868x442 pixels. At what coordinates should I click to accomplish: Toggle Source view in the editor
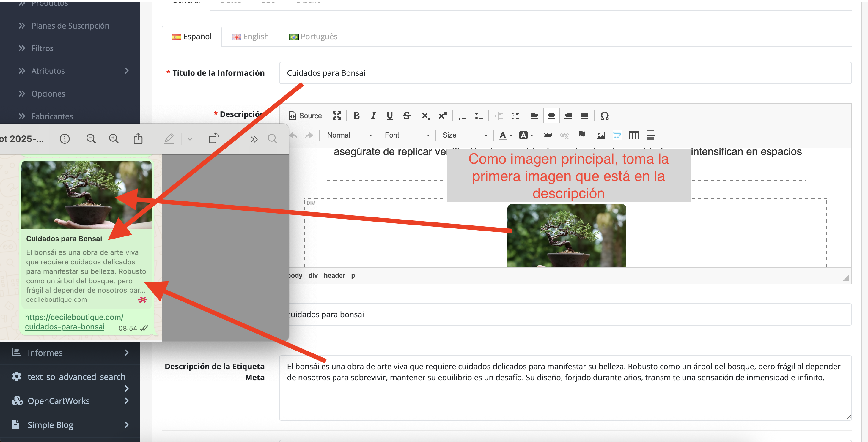click(x=305, y=116)
